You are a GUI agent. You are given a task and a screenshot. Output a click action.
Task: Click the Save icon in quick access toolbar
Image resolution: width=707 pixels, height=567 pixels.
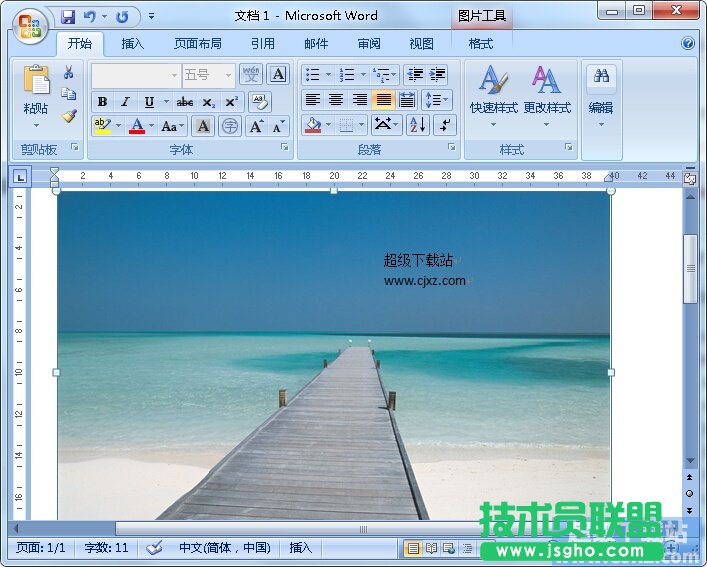point(68,16)
